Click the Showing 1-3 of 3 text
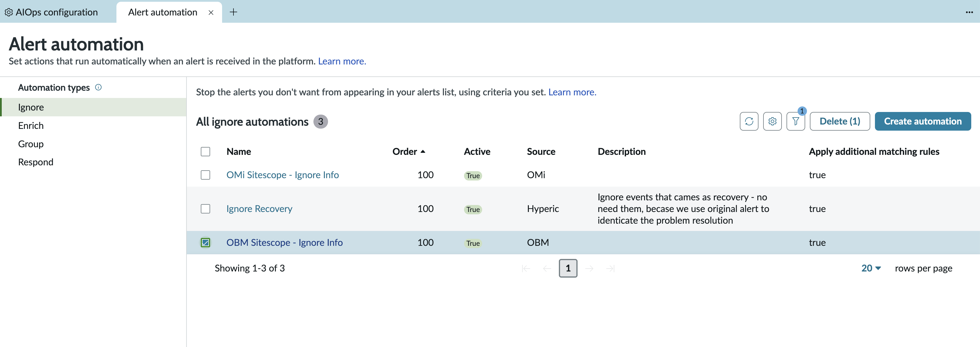 (x=250, y=268)
